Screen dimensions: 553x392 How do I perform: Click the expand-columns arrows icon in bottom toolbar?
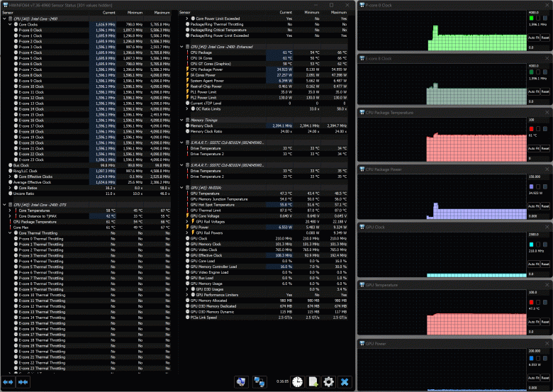click(8, 382)
